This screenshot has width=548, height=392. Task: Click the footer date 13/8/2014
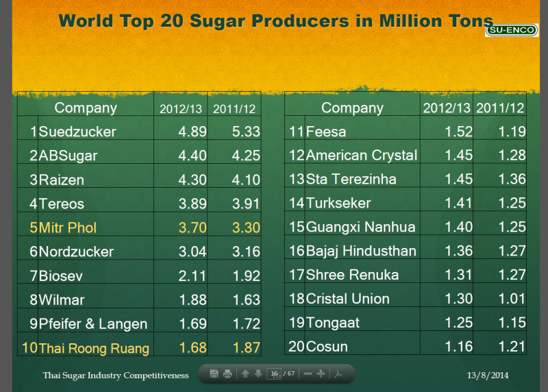click(x=488, y=376)
